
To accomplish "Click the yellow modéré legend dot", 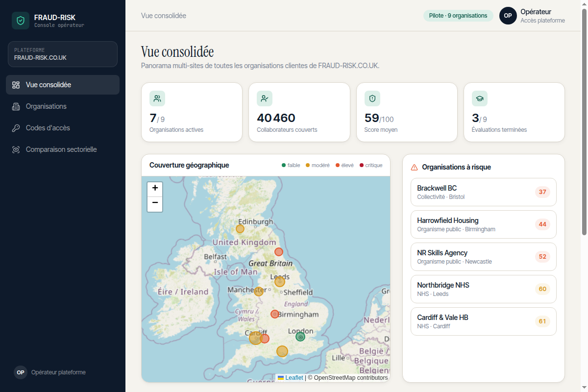I will [308, 165].
